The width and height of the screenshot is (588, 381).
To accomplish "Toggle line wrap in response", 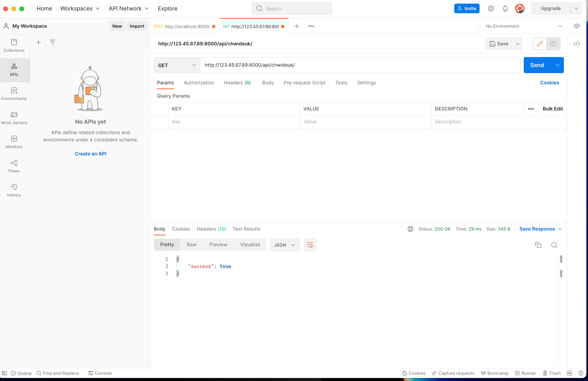I will [x=310, y=245].
